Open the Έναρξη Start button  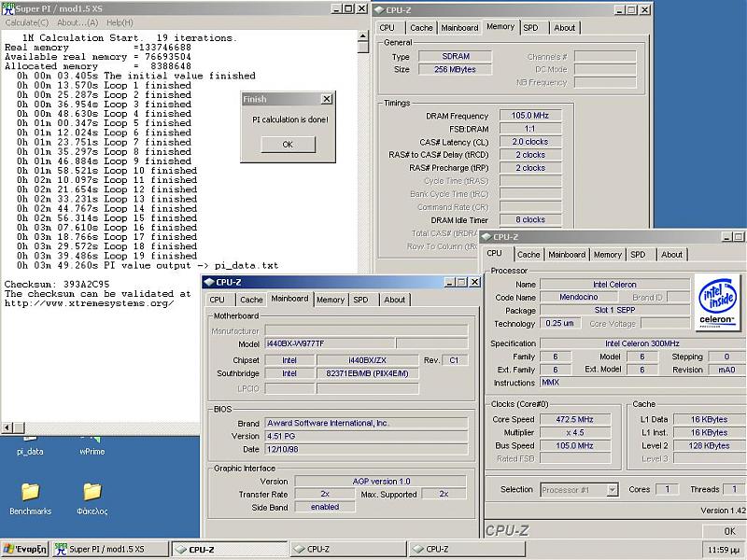point(25,549)
